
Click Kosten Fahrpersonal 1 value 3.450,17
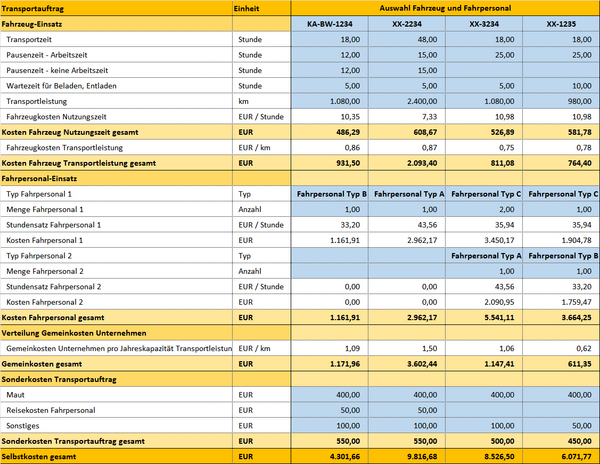(484, 240)
